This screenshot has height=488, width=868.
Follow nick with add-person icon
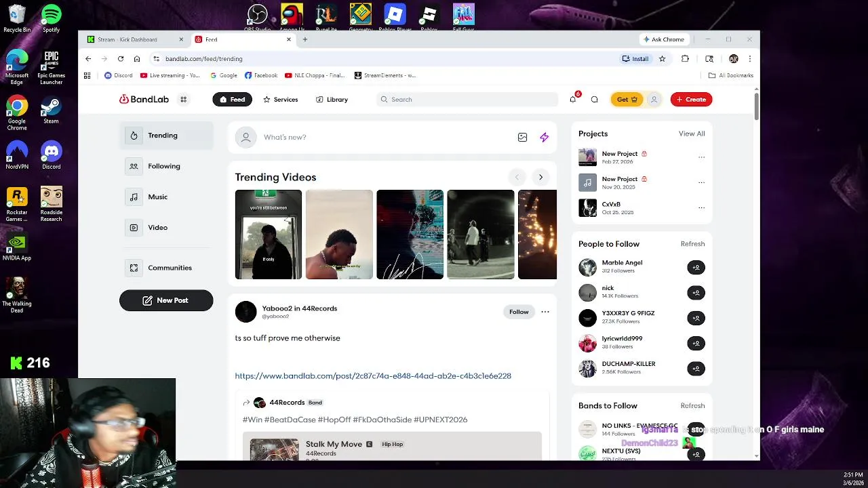click(x=696, y=292)
